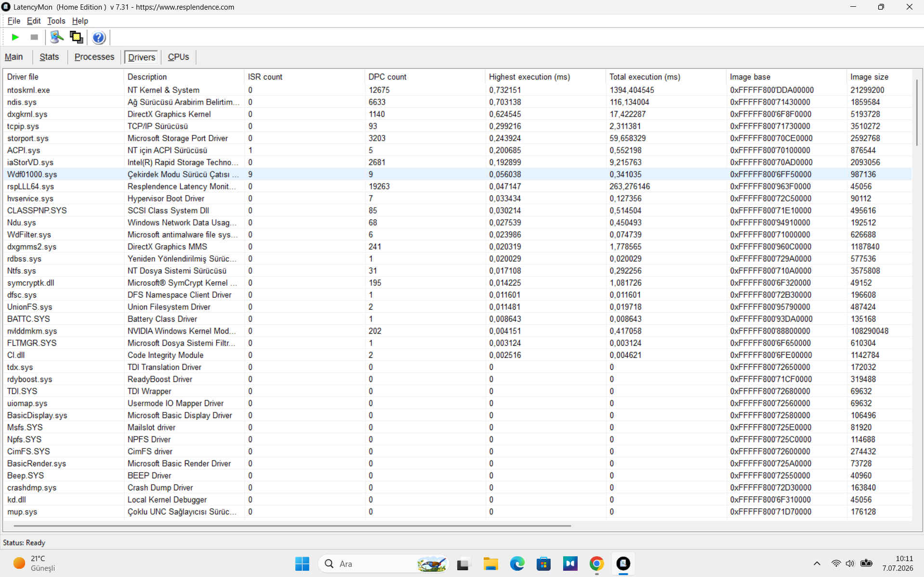Open the weather widget showing 21°C
The height and width of the screenshot is (577, 924).
(x=34, y=564)
